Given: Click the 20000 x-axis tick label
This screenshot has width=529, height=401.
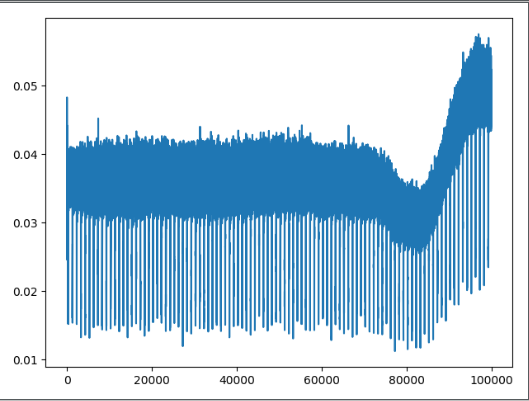Looking at the screenshot, I should click(x=152, y=380).
